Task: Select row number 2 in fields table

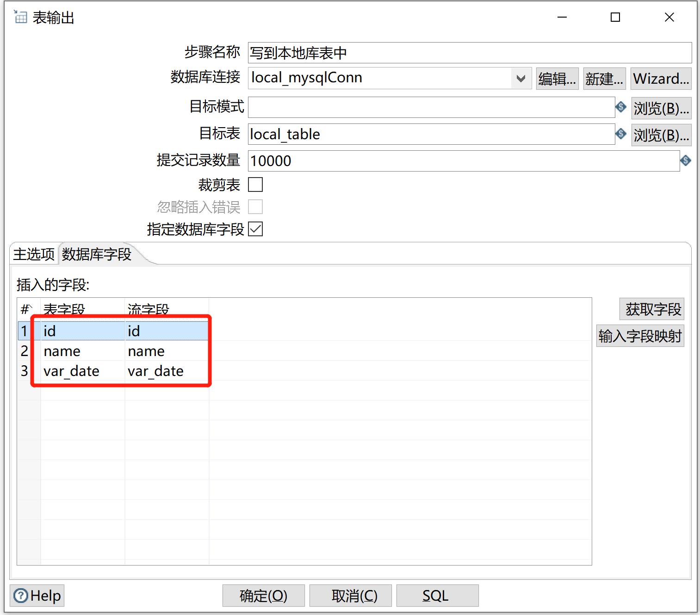Action: (x=25, y=351)
